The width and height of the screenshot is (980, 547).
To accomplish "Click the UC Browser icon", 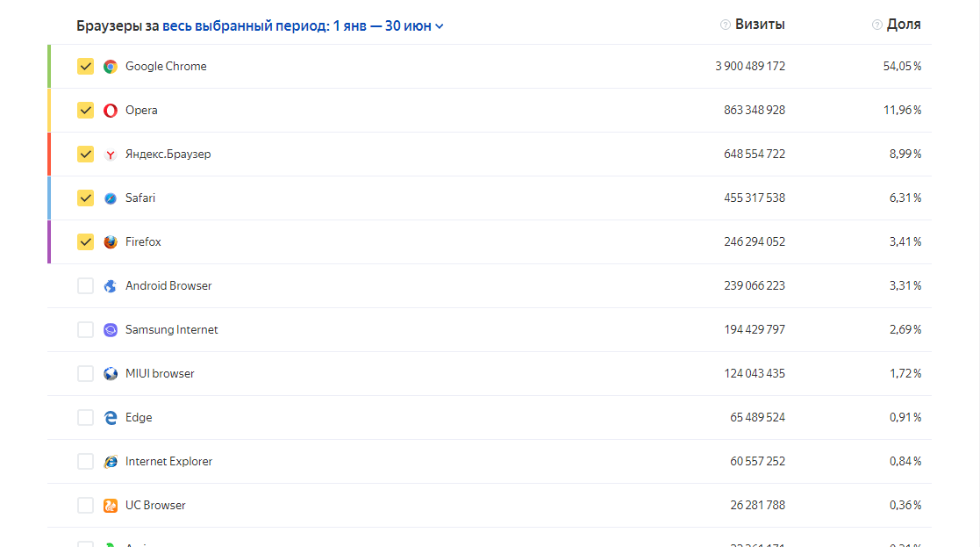I will [x=111, y=506].
